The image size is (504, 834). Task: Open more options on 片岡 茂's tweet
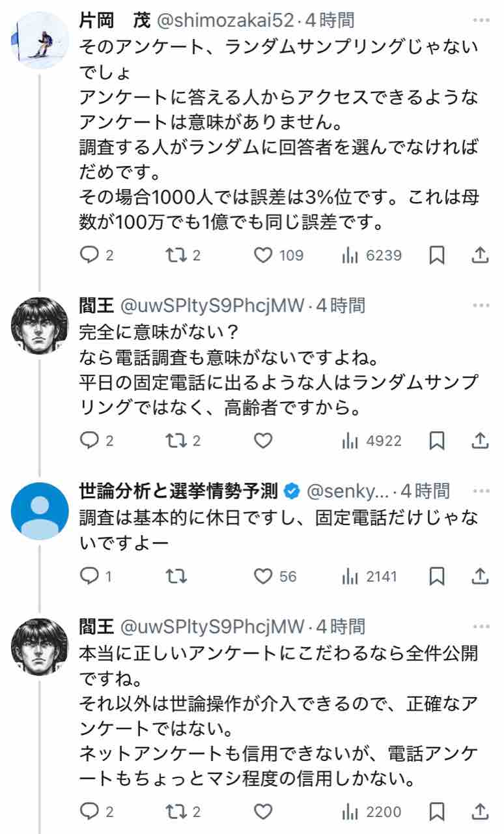coord(481,20)
